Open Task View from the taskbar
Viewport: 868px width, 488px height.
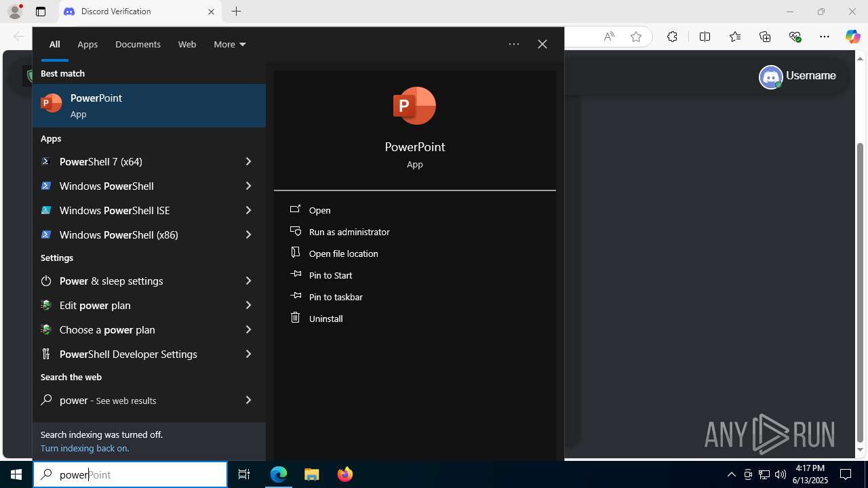pyautogui.click(x=244, y=474)
